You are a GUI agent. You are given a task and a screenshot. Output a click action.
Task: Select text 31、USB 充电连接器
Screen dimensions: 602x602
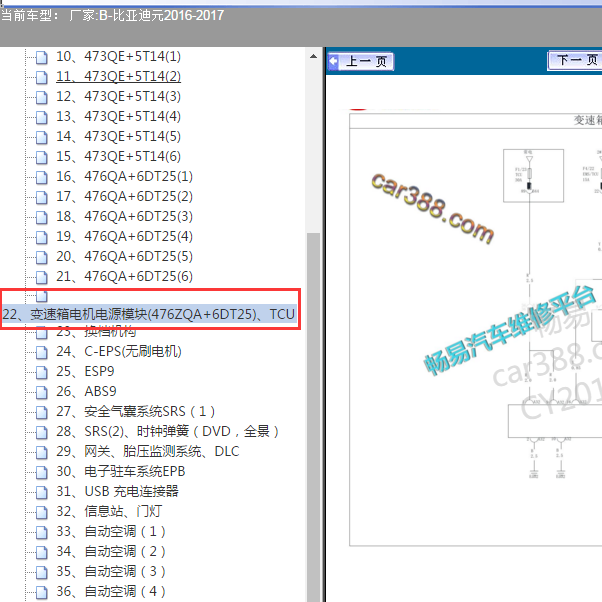point(117,491)
